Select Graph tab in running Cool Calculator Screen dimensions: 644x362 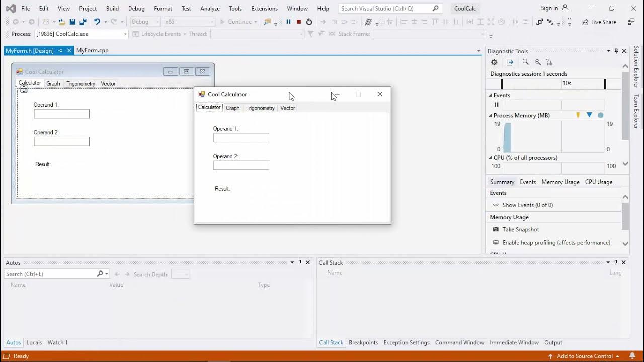click(232, 108)
